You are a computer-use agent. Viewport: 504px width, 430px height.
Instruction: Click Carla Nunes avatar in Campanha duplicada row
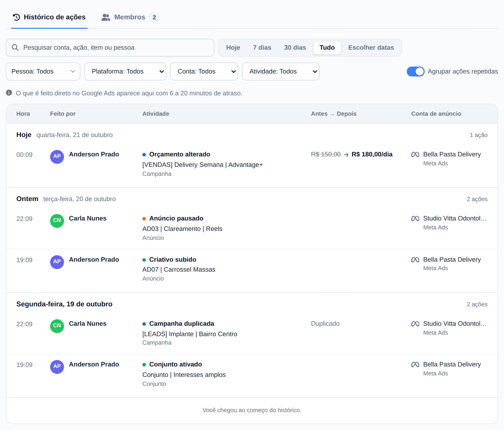(x=57, y=326)
